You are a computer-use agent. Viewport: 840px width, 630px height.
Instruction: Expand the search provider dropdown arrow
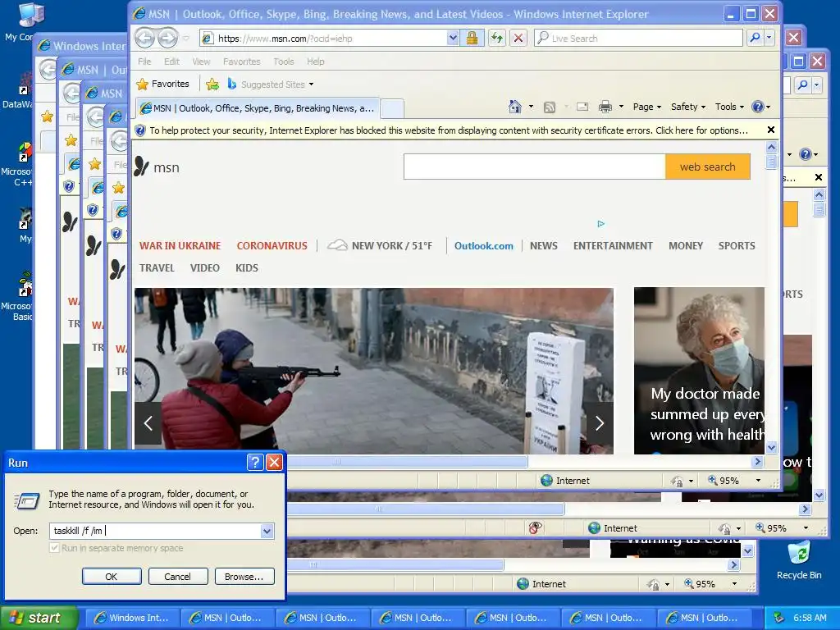click(769, 38)
